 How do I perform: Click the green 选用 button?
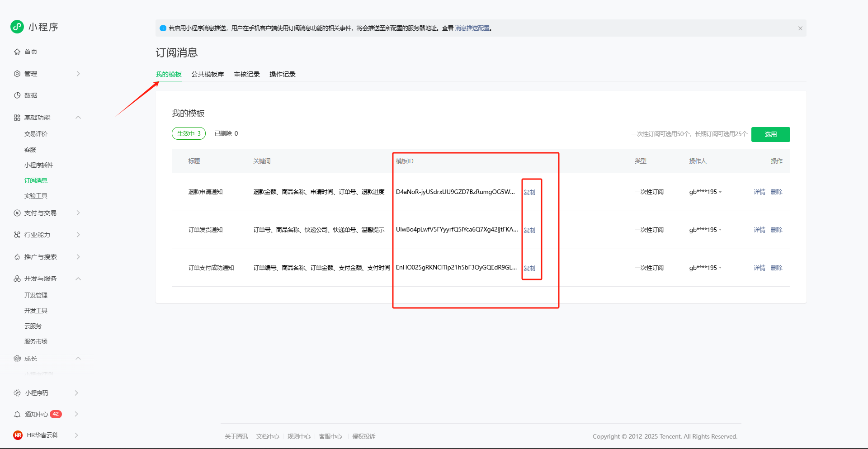[770, 134]
